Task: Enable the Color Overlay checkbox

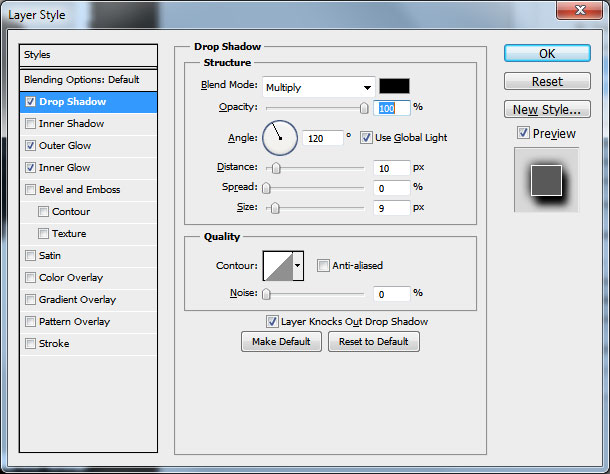Action: [x=30, y=277]
